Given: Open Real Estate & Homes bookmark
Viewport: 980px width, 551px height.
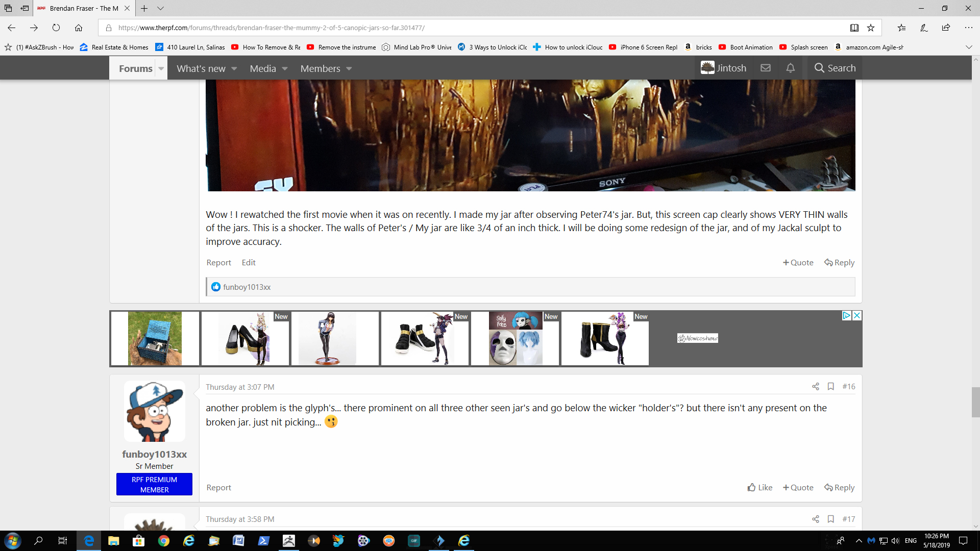Looking at the screenshot, I should (114, 47).
